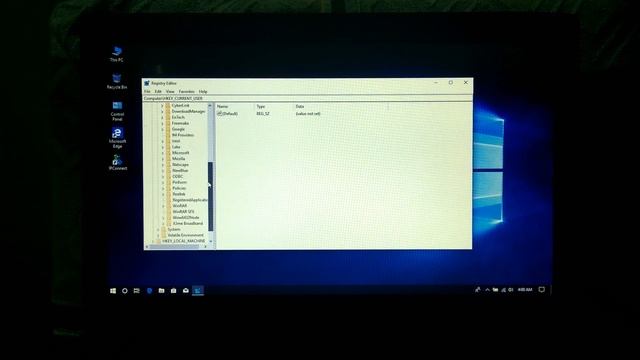Minimize the Registry Editor window
The width and height of the screenshot is (640, 360).
pyautogui.click(x=436, y=82)
